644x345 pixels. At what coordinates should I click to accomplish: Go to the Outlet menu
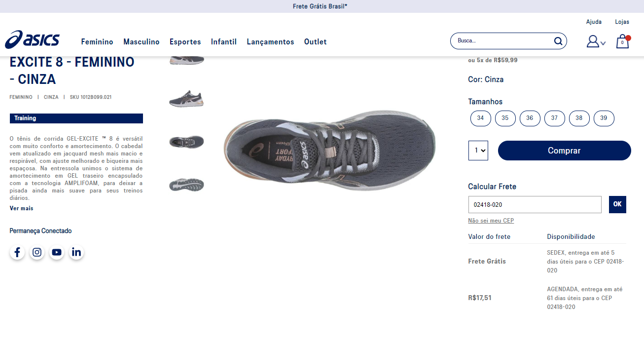[315, 42]
